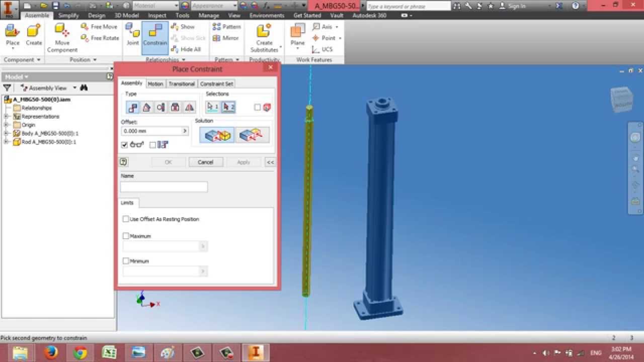The width and height of the screenshot is (644, 362).
Task: Click Cancel in Place Constraint
Action: pos(205,162)
